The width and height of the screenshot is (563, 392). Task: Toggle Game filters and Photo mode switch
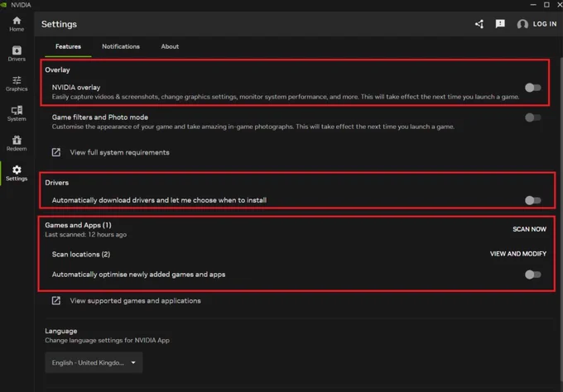tap(533, 117)
